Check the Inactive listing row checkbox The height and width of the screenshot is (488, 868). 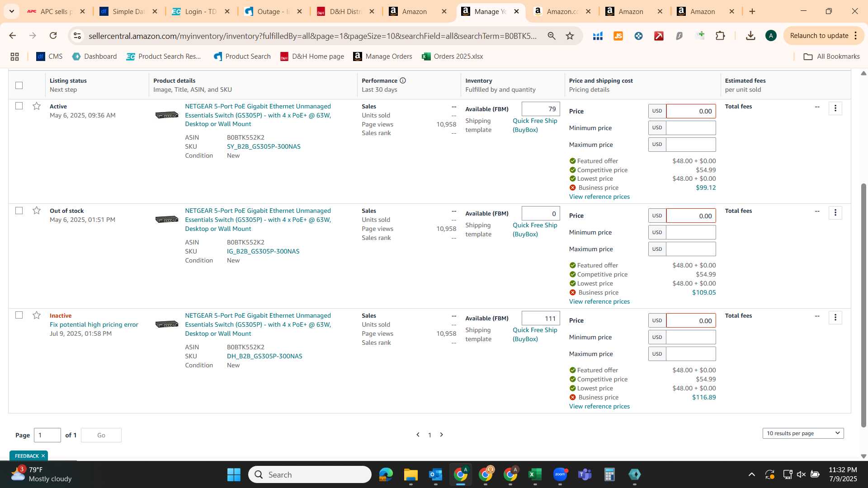coord(19,315)
